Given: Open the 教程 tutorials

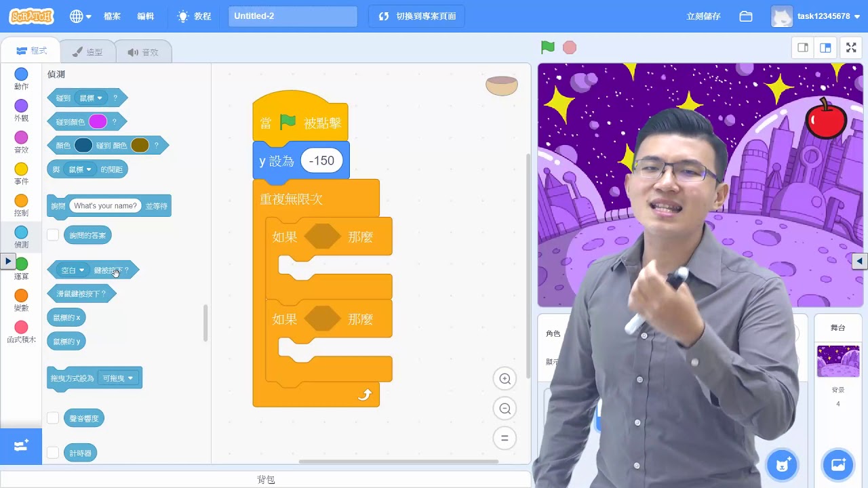Looking at the screenshot, I should (x=195, y=16).
